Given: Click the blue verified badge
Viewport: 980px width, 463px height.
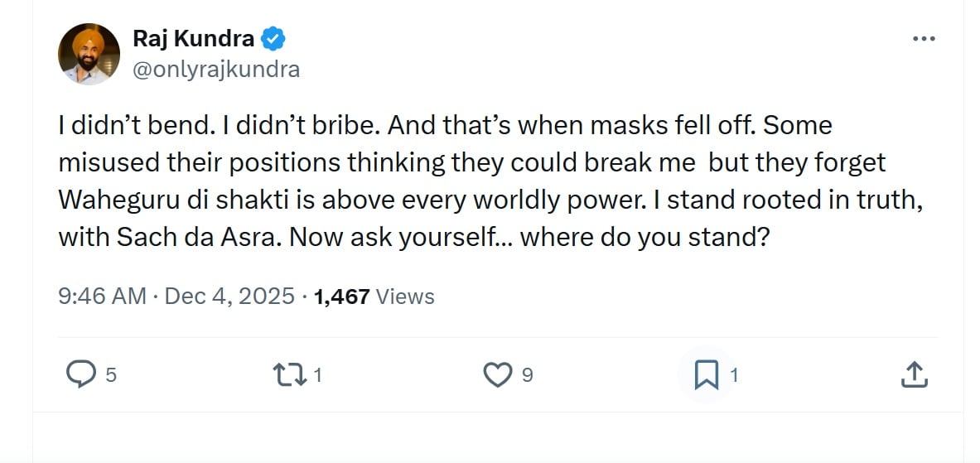Looking at the screenshot, I should tap(274, 39).
